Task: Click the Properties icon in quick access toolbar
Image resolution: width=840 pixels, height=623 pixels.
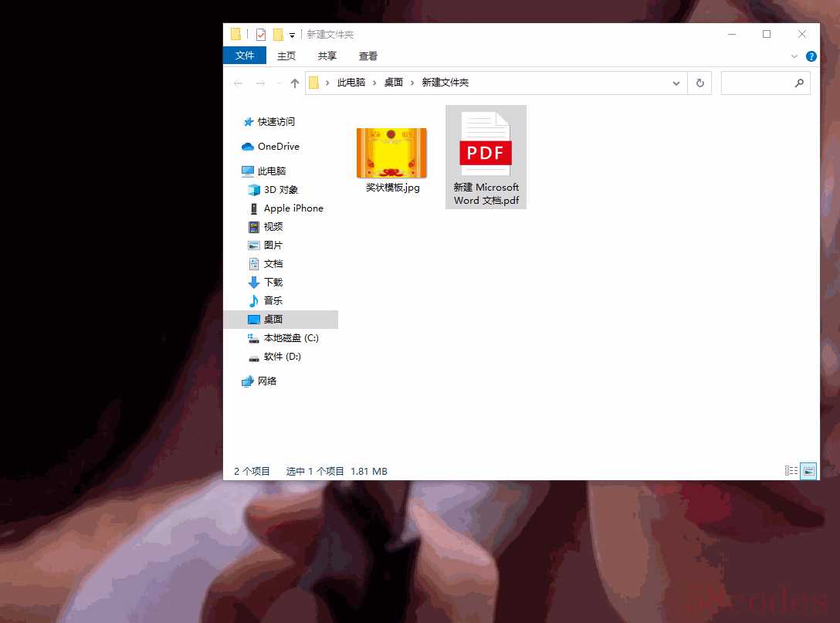Action: pos(261,35)
